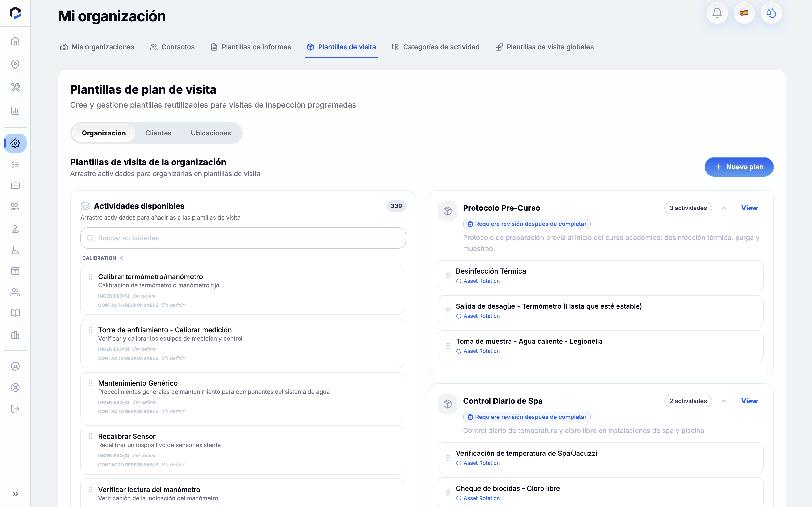
Task: Click the logout icon in sidebar
Action: (15, 409)
